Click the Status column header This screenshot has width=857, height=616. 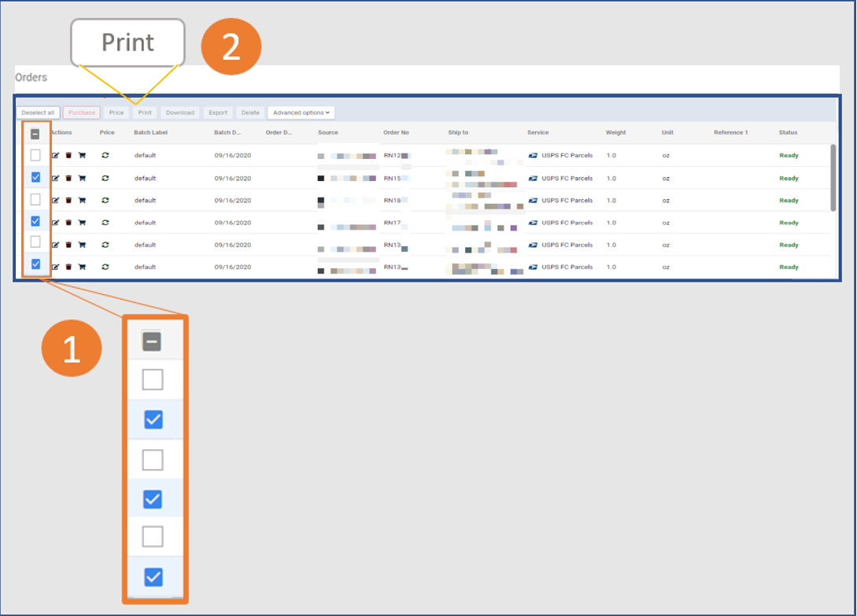(x=788, y=132)
